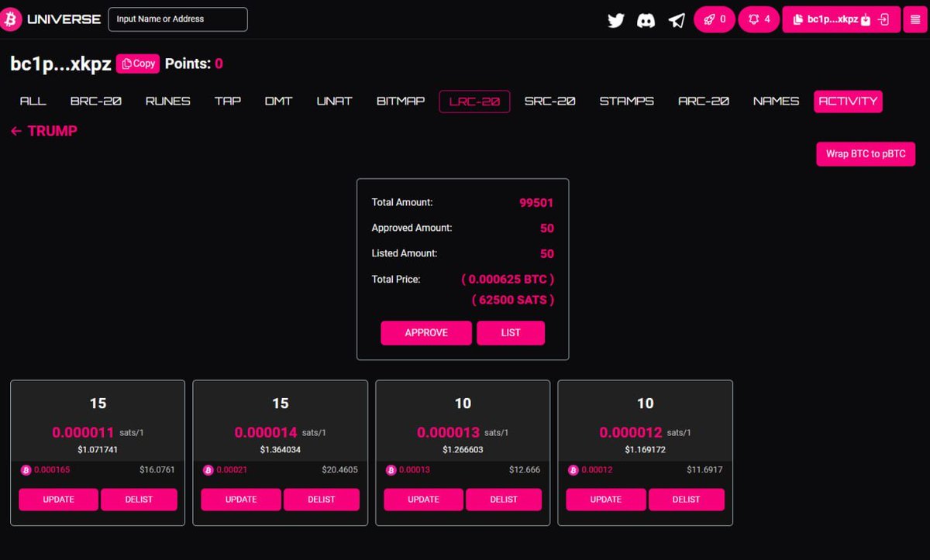This screenshot has height=560, width=930.
Task: Click the 62500 SATS text
Action: 513,300
